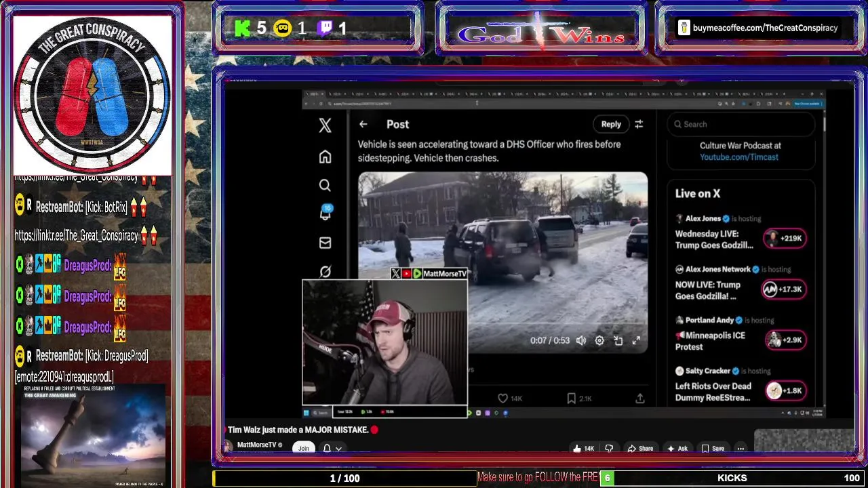Open the MattMorseTV channel avatar
Image resolution: width=868 pixels, height=488 pixels.
tap(227, 446)
